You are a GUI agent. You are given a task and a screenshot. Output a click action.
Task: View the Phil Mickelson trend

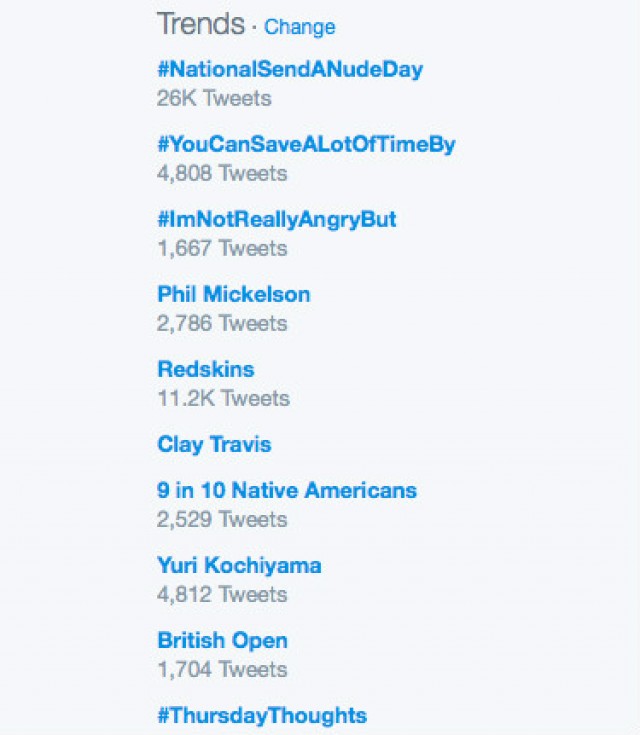coord(234,294)
